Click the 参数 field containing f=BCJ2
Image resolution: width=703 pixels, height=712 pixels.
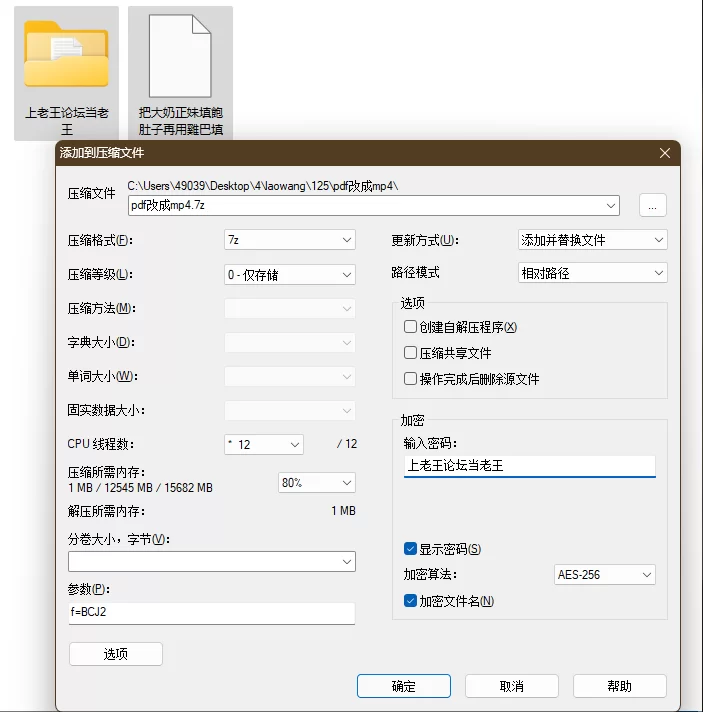pos(212,613)
